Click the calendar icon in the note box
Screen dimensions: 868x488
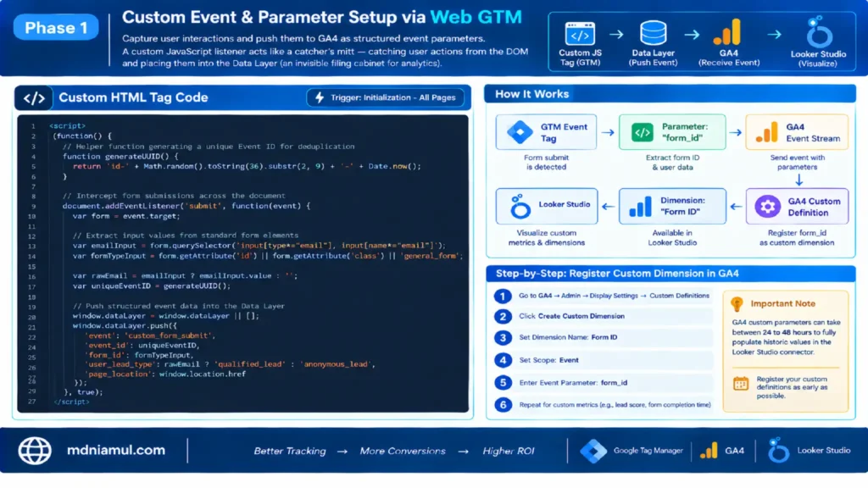tap(741, 384)
